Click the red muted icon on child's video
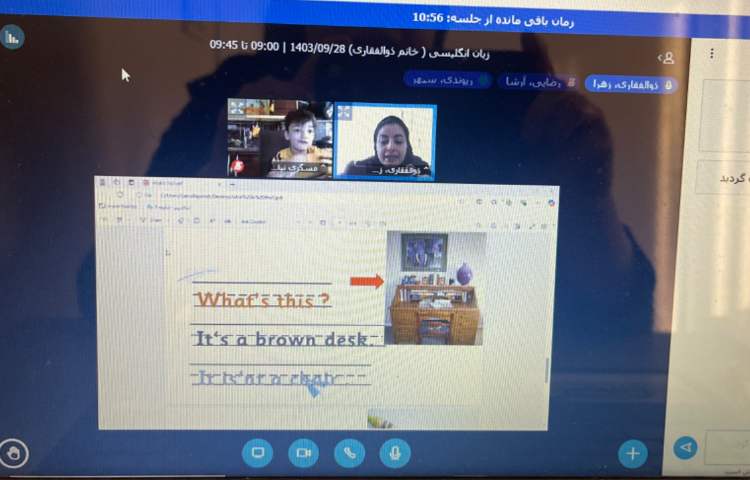 click(x=237, y=166)
